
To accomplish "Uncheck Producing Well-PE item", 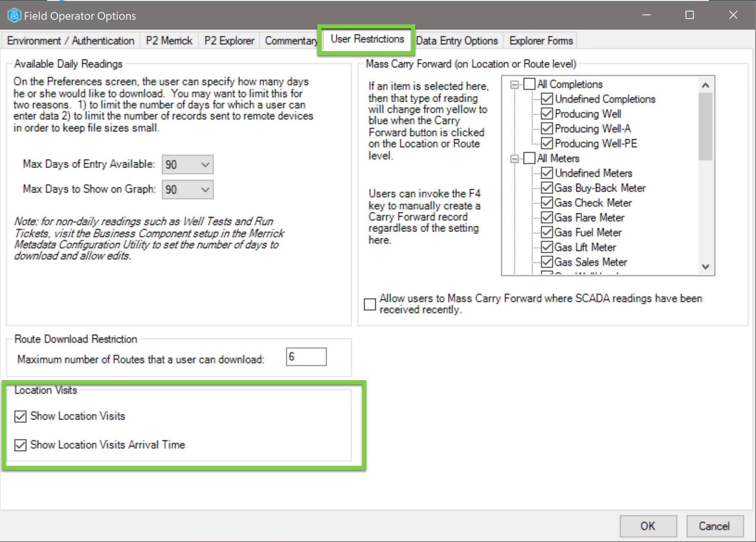I will click(547, 143).
